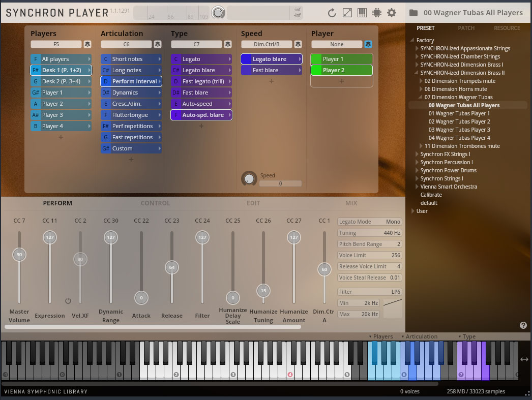Click the layers icon in Articulation column
This screenshot has height=400, width=532.
(158, 44)
